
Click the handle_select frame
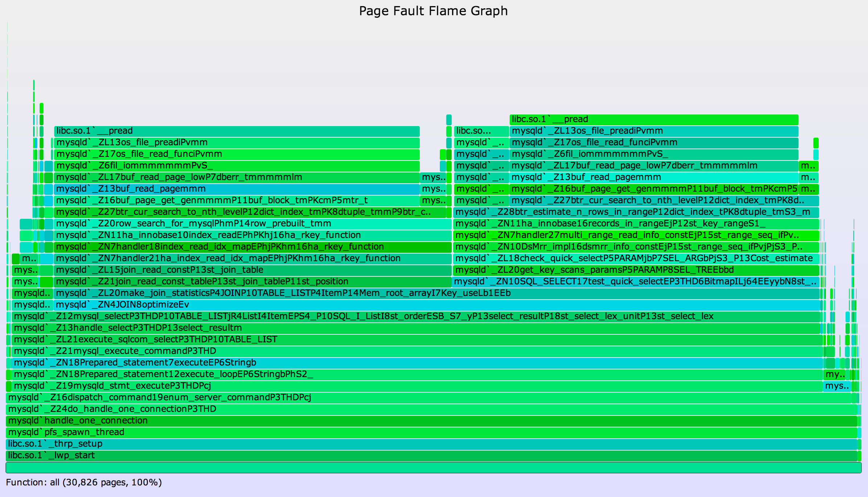(417, 328)
